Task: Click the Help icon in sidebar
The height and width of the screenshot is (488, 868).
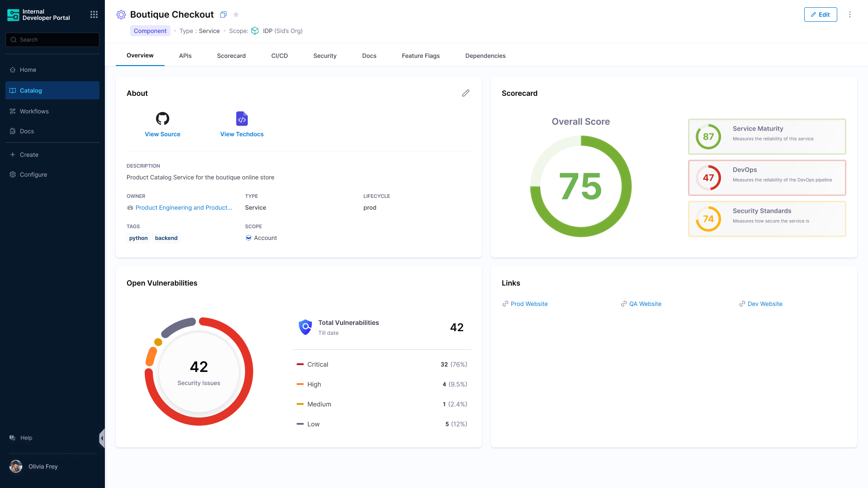Action: pos(13,438)
